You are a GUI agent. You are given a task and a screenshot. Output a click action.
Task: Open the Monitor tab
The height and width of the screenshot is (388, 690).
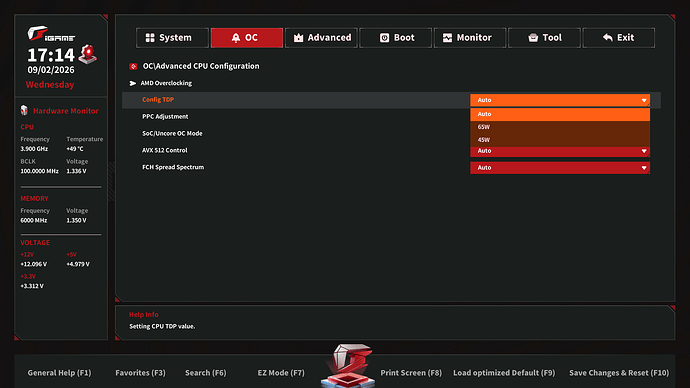[470, 38]
